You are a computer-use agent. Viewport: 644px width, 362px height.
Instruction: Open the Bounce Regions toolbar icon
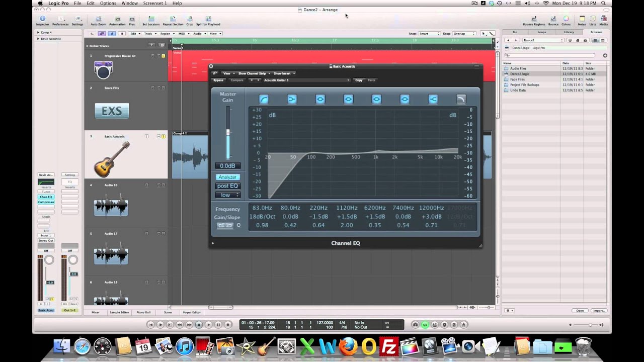tap(534, 20)
